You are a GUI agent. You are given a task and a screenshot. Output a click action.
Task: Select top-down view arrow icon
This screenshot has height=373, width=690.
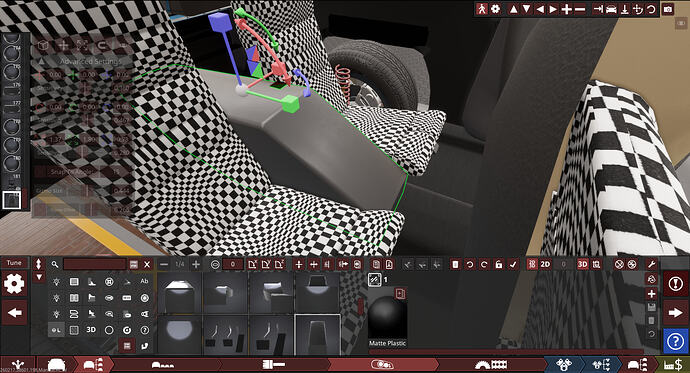(624, 9)
